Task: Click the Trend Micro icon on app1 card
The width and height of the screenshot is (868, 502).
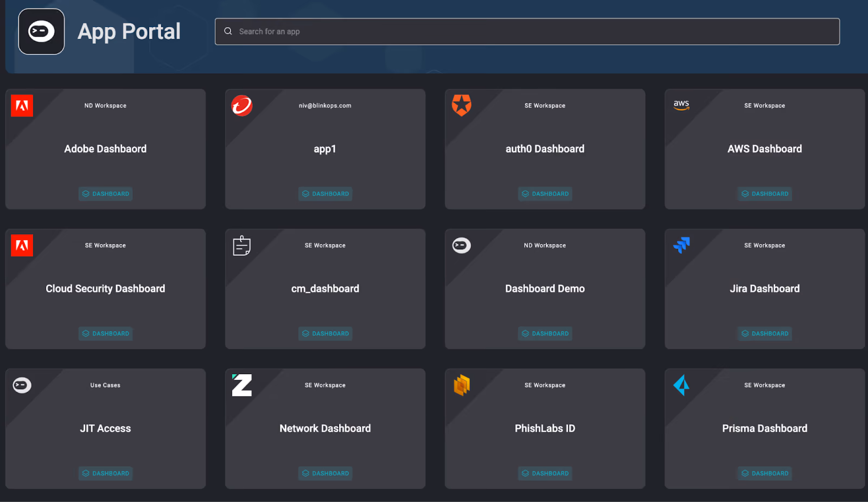Action: [242, 106]
